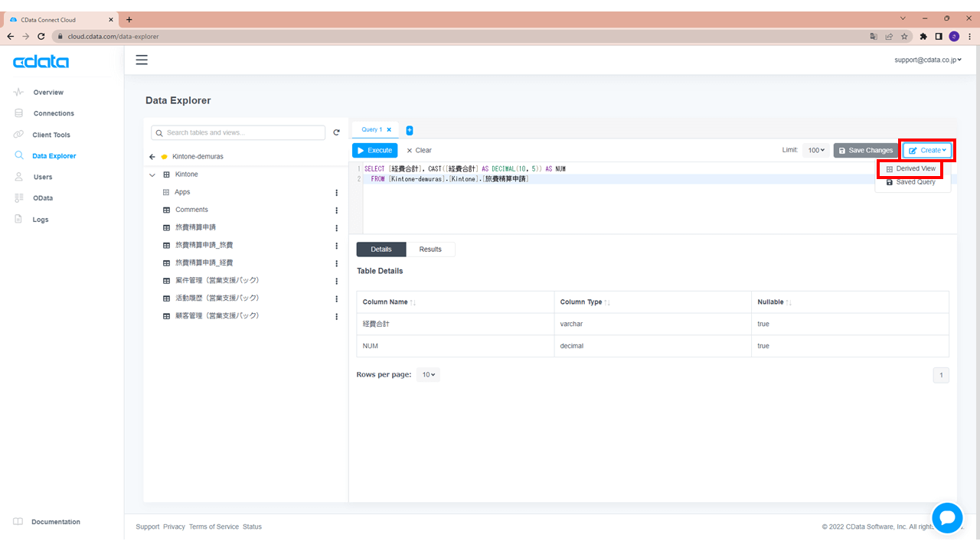980x551 pixels.
Task: Open options menu for 活動履歴 table
Action: tap(336, 298)
